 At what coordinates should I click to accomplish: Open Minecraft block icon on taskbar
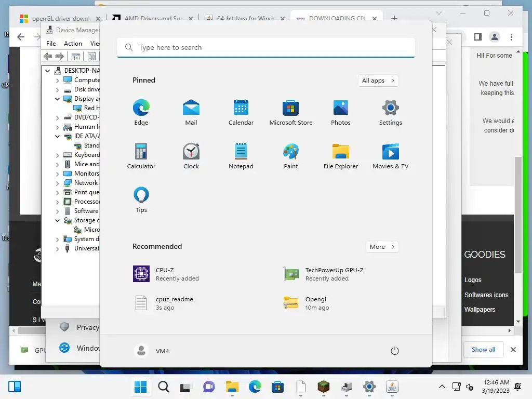tap(323, 387)
